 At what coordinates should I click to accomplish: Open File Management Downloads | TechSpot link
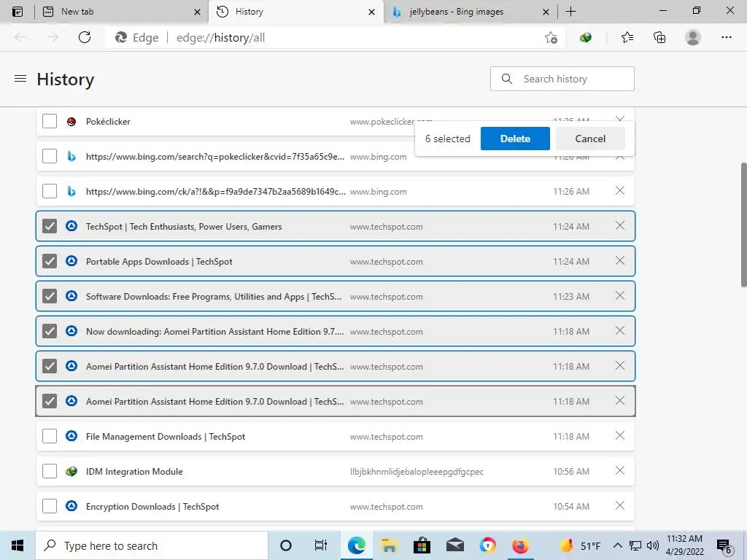(x=166, y=436)
